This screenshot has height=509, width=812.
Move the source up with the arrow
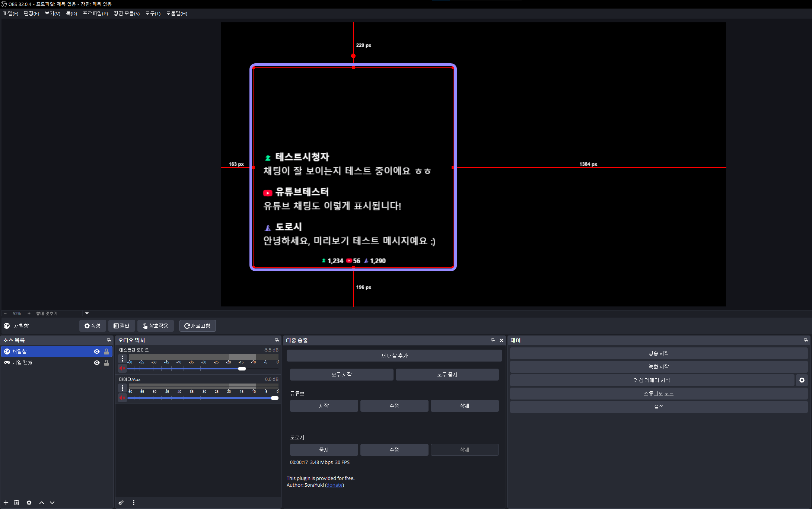[x=42, y=503]
